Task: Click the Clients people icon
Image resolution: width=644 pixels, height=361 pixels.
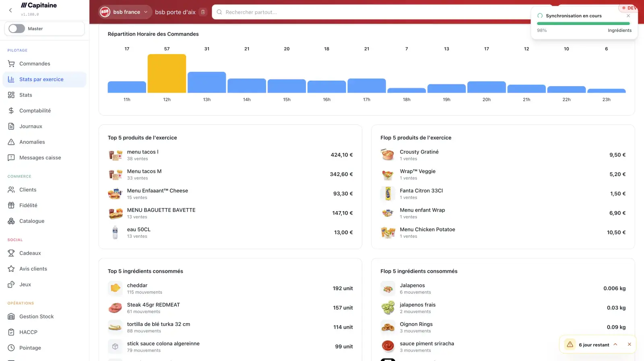Action: pyautogui.click(x=11, y=190)
